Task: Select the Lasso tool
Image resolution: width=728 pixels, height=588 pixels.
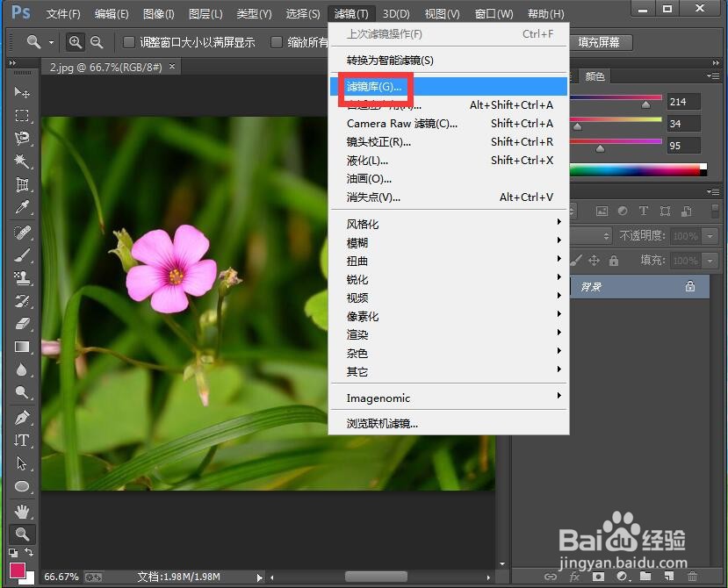Action: [x=22, y=139]
